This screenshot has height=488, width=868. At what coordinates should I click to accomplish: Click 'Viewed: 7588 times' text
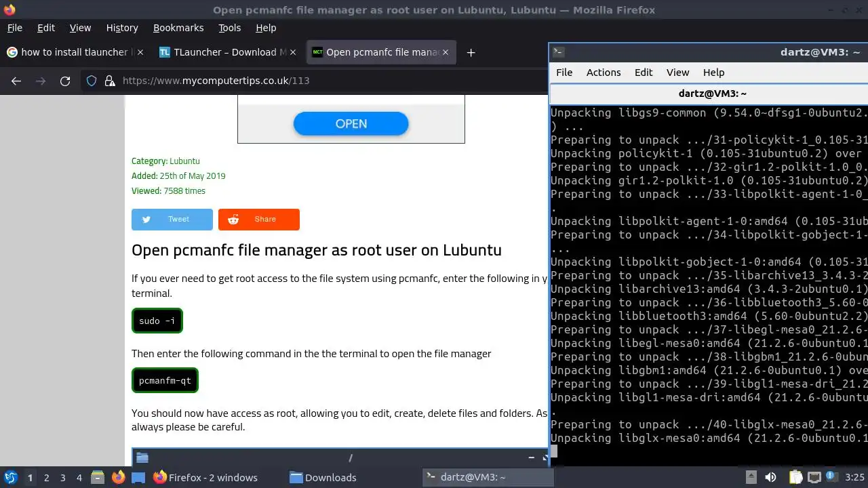168,191
